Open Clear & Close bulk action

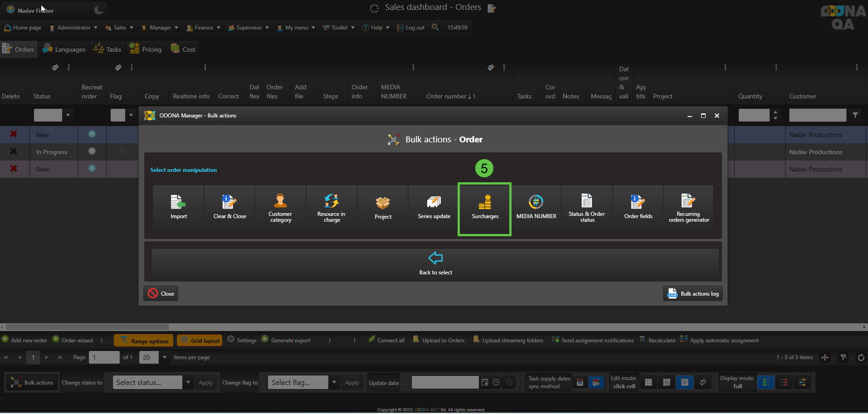point(229,208)
